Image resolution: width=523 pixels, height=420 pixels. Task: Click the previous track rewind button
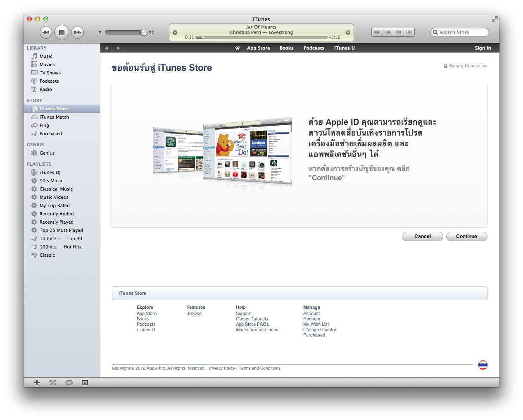(x=46, y=32)
